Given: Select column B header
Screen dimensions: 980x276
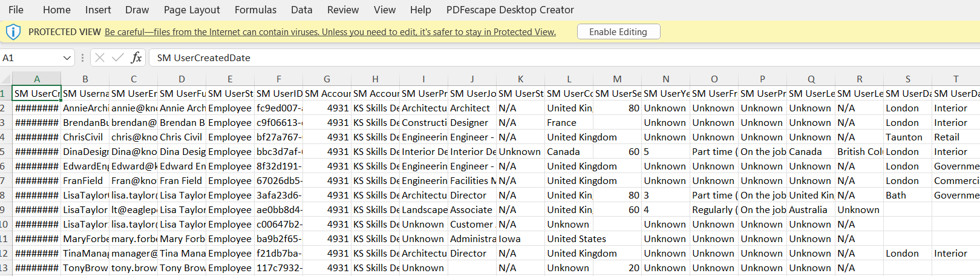Looking at the screenshot, I should pos(85,79).
